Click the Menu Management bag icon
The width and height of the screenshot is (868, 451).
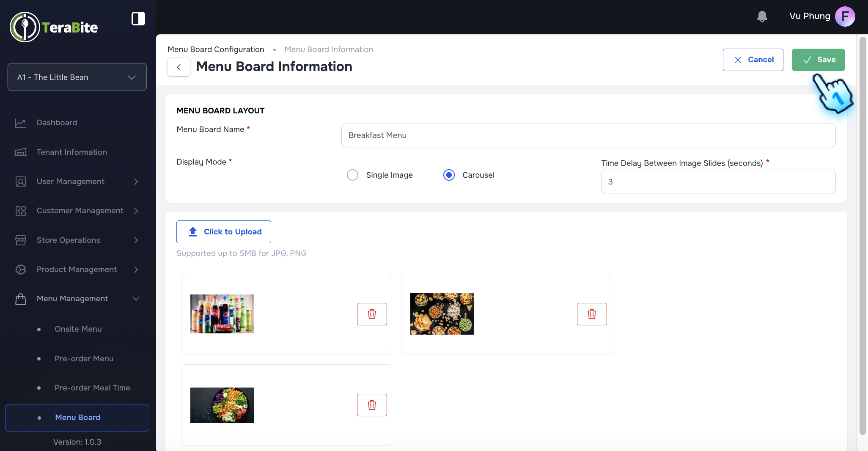tap(20, 299)
